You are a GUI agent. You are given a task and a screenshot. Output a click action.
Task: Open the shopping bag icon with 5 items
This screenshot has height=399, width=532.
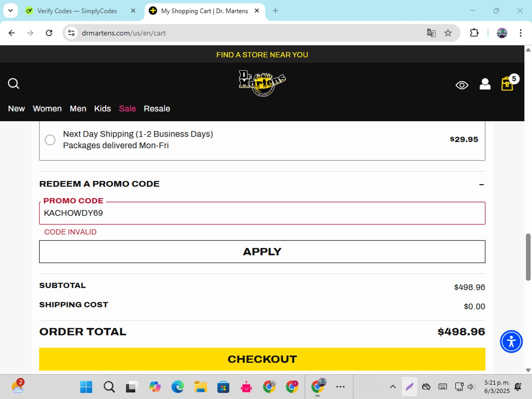click(x=508, y=84)
